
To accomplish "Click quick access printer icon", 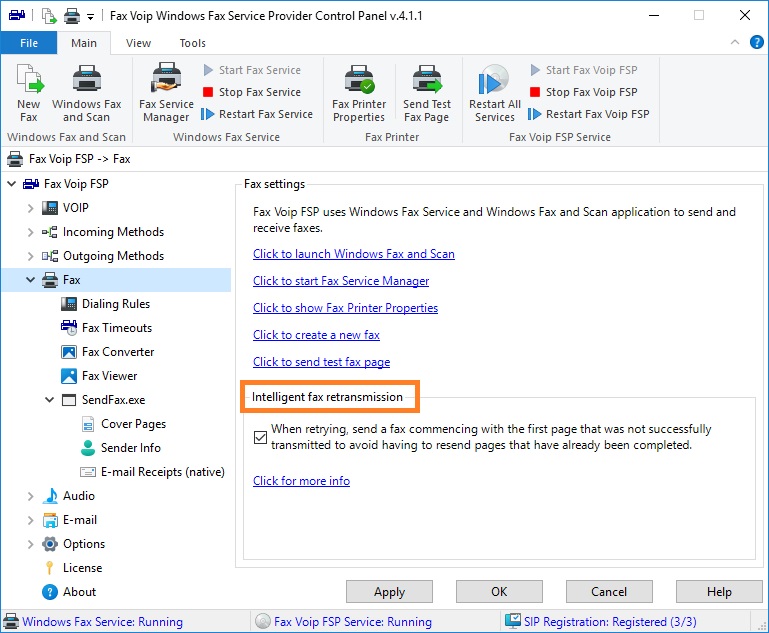I will (x=72, y=16).
